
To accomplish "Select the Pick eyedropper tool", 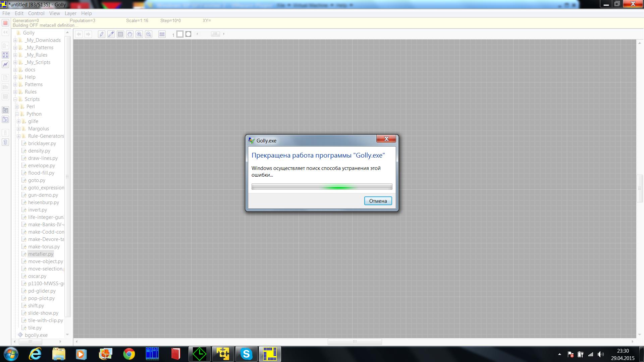I will (x=111, y=34).
